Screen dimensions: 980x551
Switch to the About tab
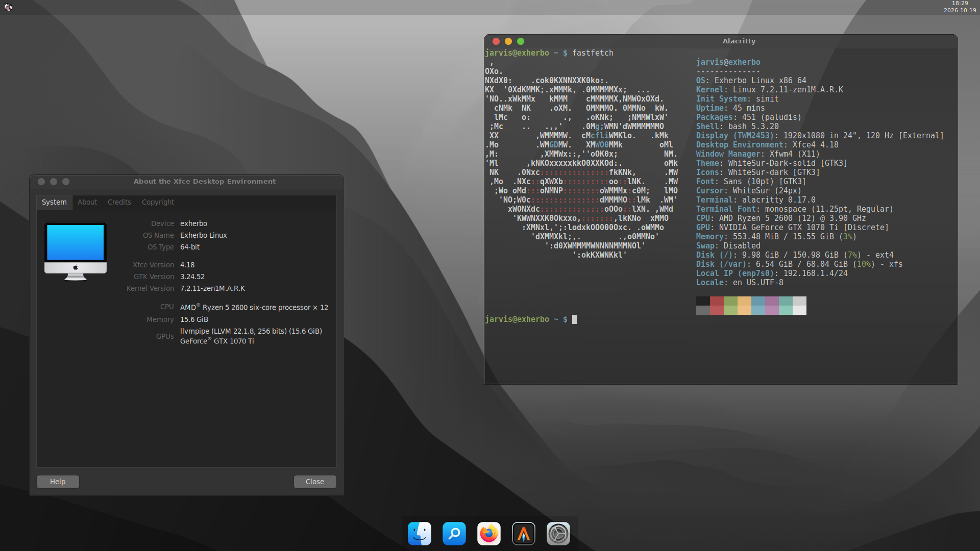pyautogui.click(x=87, y=202)
